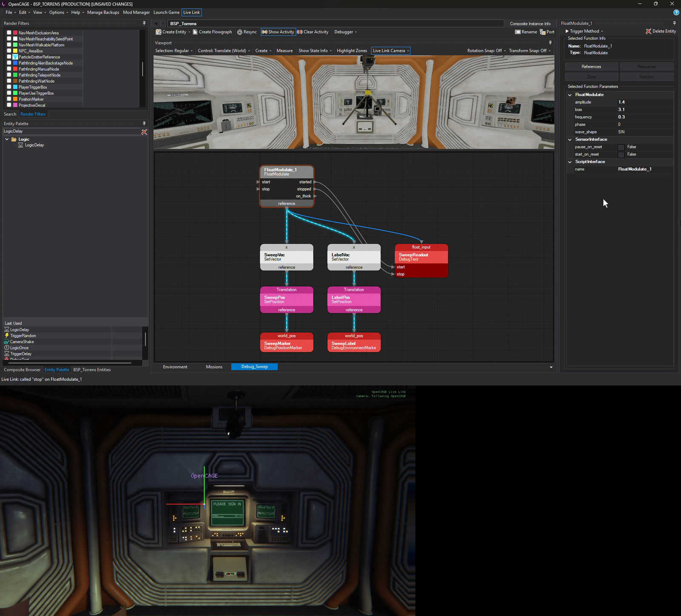Screen dimensions: 681x616
Task: Open the Options menu
Action: coord(58,12)
